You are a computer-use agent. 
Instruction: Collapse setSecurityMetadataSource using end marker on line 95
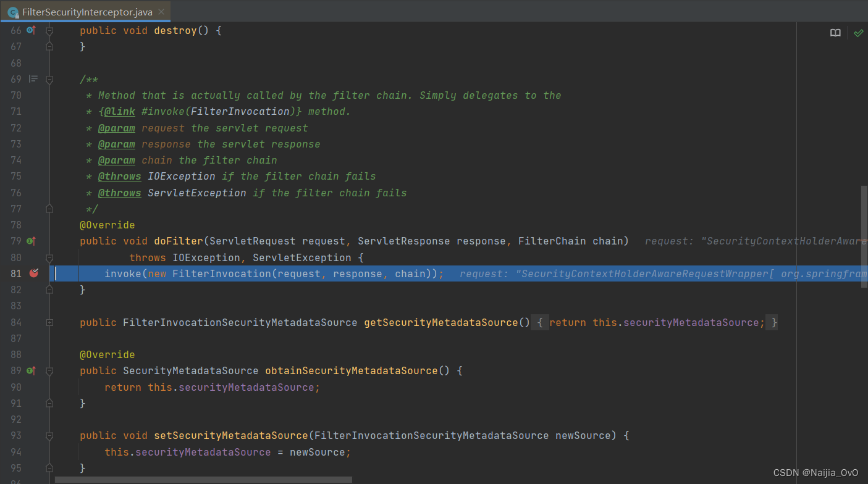pos(49,468)
